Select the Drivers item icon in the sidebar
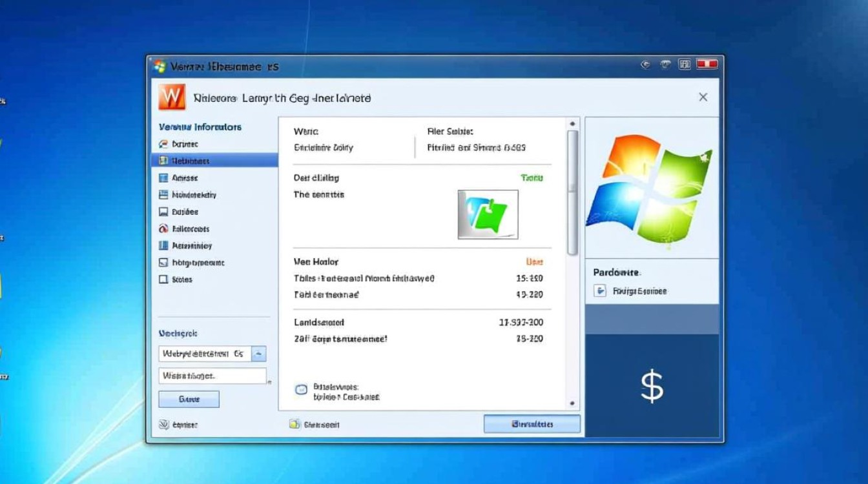This screenshot has height=484, width=868. (x=165, y=144)
